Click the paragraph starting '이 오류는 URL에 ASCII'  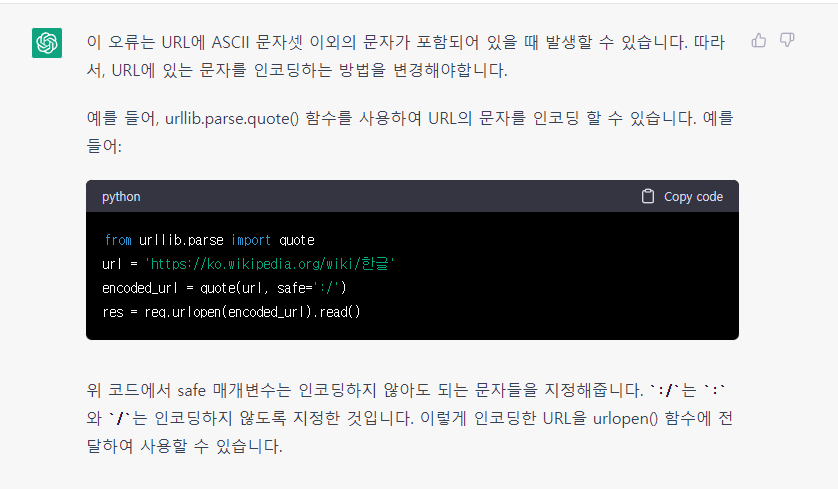(406, 56)
